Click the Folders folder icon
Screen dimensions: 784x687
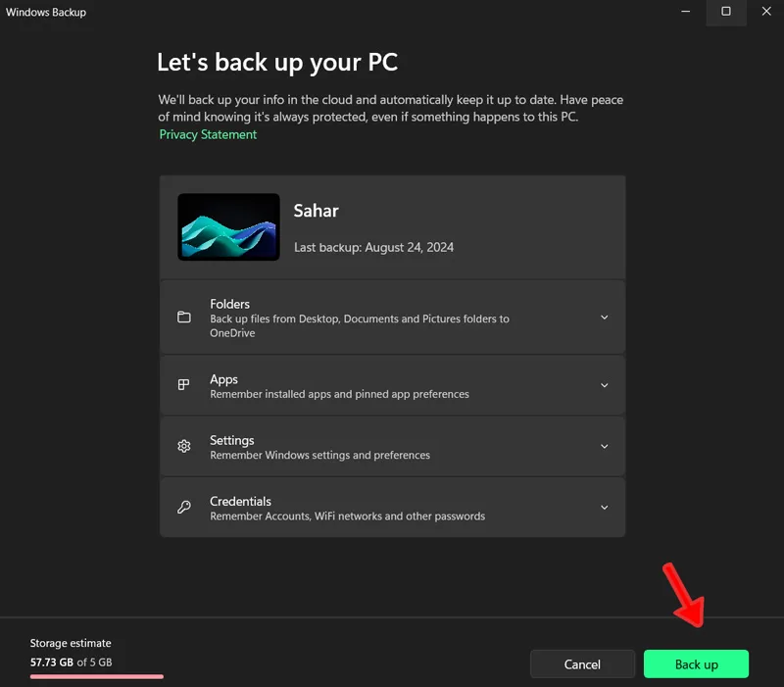[184, 317]
